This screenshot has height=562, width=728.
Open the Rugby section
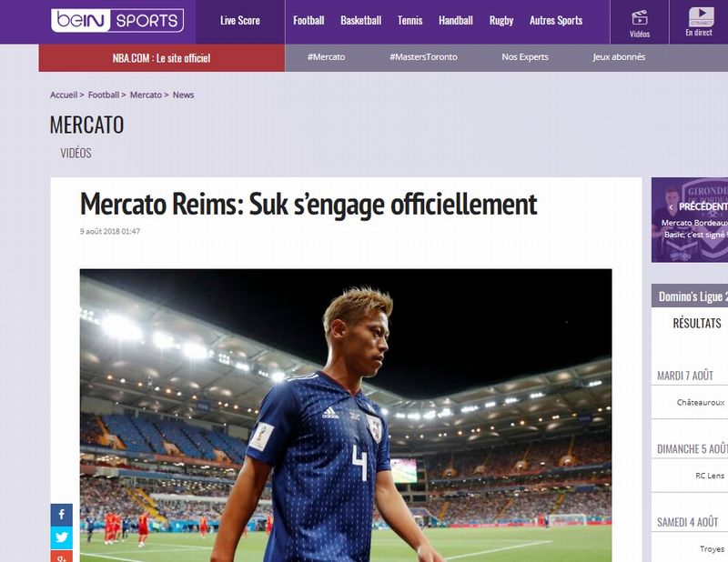click(x=501, y=20)
